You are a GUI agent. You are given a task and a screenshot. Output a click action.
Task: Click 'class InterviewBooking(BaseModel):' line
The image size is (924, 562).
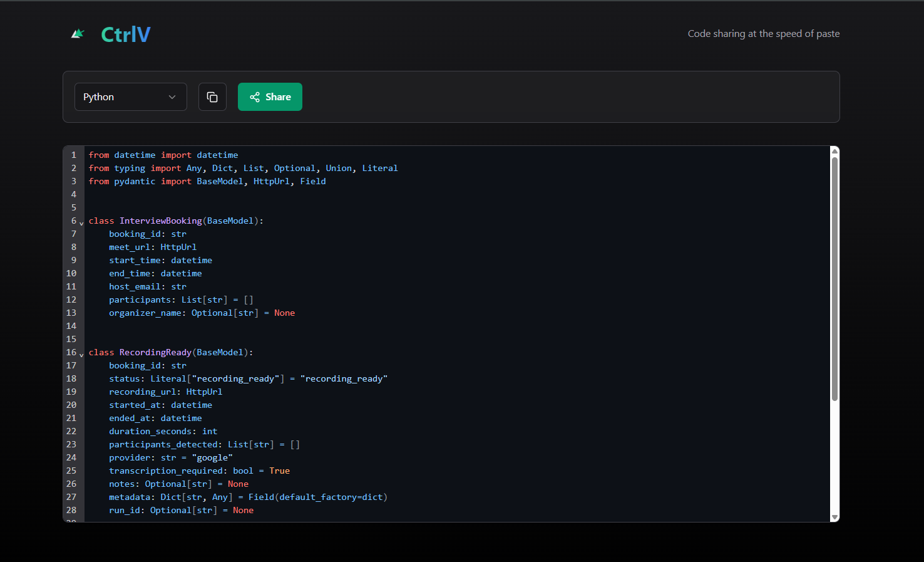point(176,221)
